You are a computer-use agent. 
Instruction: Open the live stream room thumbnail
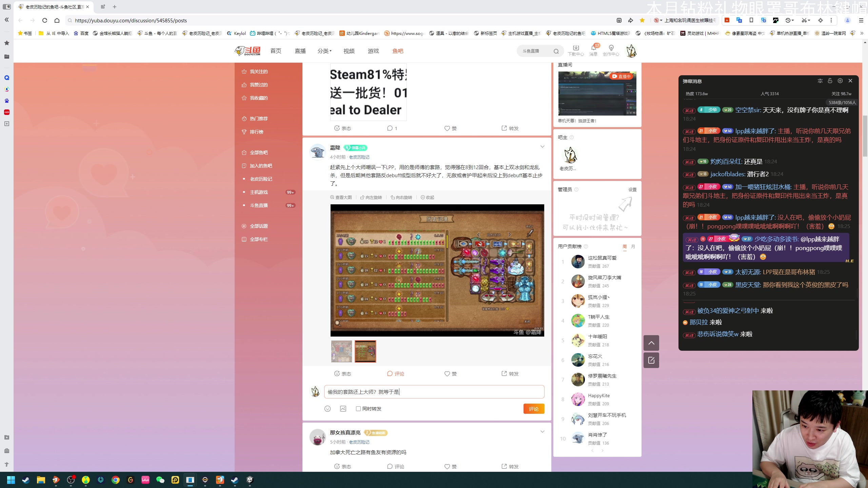tap(597, 94)
